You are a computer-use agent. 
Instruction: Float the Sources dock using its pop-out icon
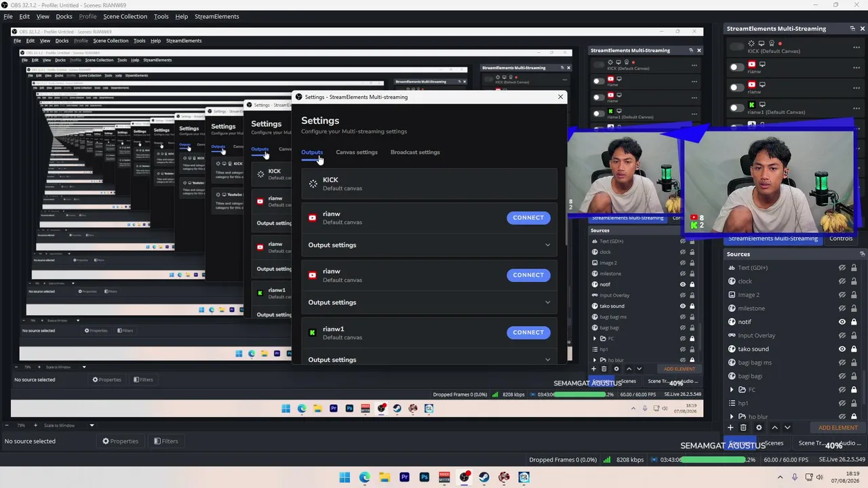click(862, 254)
